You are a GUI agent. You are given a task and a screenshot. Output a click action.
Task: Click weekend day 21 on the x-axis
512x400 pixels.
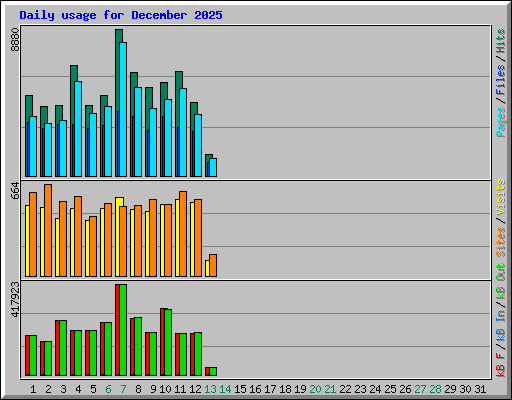pyautogui.click(x=330, y=389)
